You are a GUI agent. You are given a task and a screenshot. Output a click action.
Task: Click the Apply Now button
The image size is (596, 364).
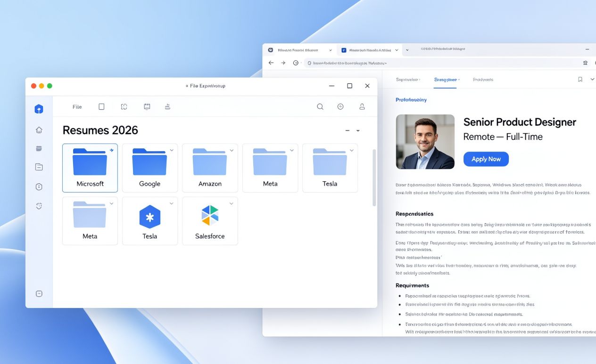point(486,159)
